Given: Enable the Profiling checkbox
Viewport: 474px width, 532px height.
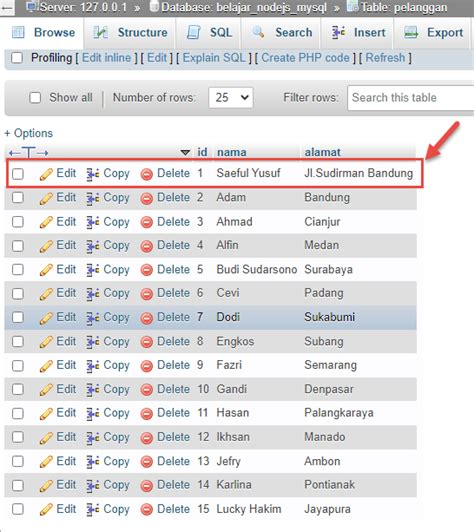Looking at the screenshot, I should tap(17, 58).
